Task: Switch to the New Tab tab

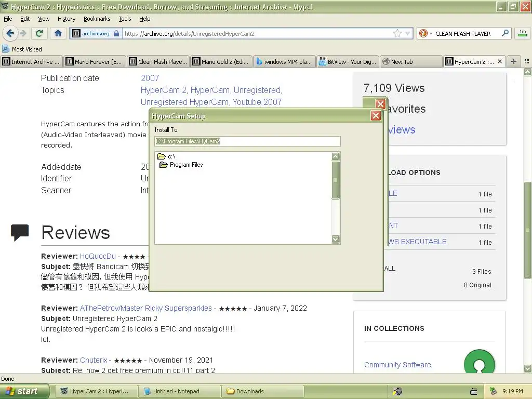Action: (x=411, y=61)
